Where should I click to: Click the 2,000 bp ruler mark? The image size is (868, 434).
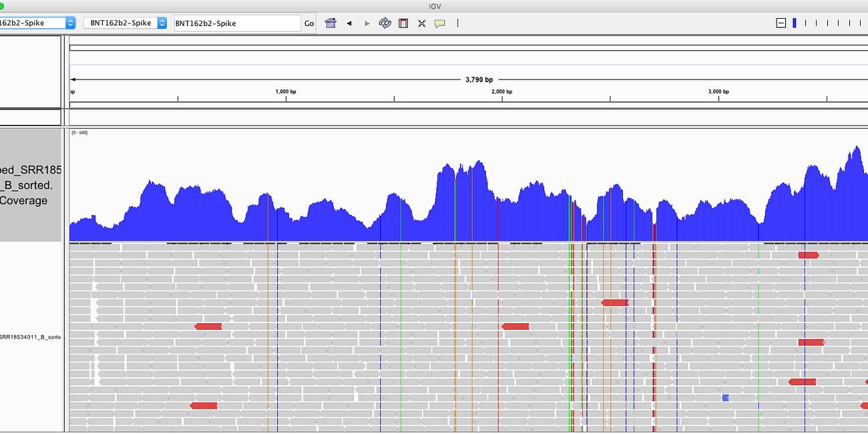(501, 91)
